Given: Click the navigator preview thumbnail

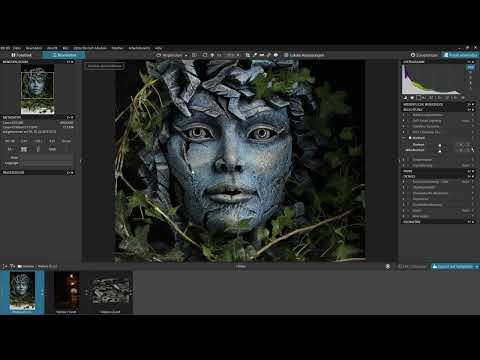Looking at the screenshot, I should point(37,89).
